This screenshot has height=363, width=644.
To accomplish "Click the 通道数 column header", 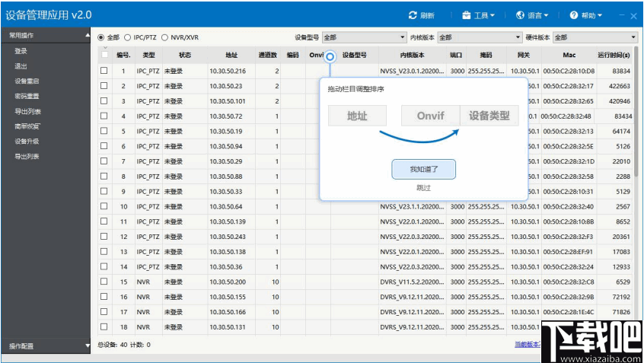I will coord(268,55).
